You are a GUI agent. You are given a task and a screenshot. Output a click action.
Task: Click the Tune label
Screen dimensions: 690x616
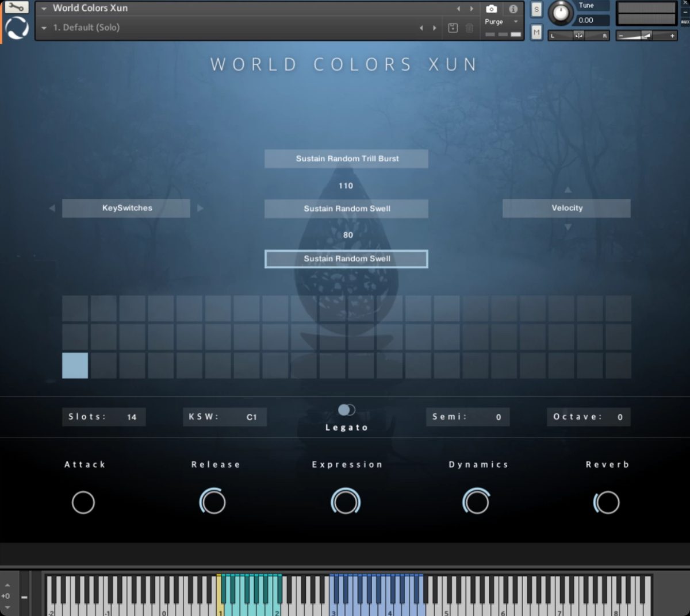(586, 5)
